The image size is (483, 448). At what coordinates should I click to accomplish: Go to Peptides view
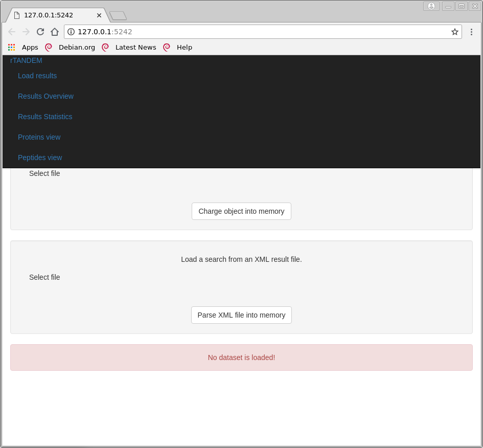click(x=40, y=158)
